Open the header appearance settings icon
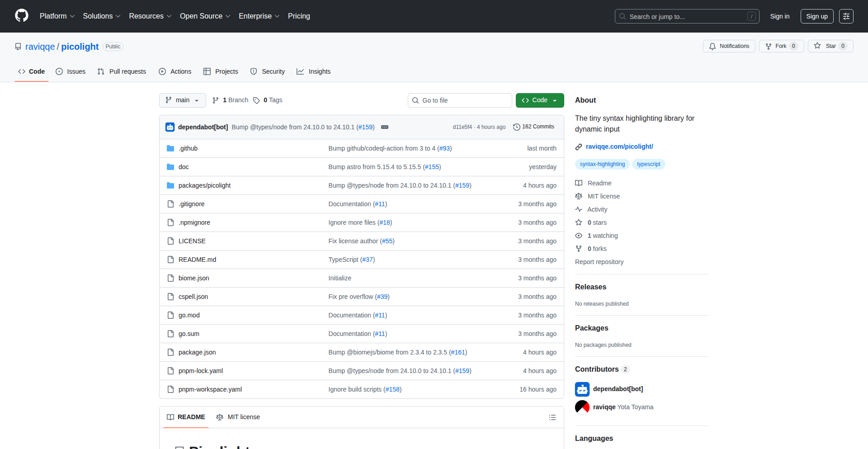 click(x=846, y=16)
